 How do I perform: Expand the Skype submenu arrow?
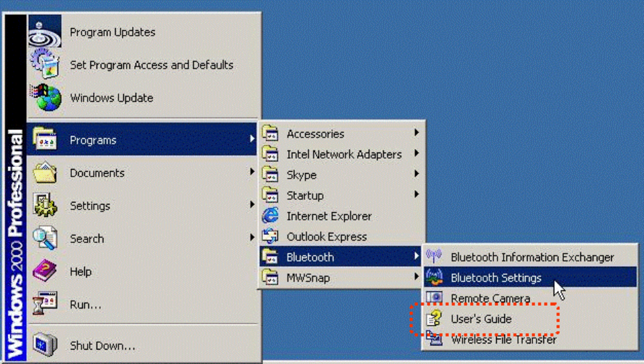[x=417, y=174]
